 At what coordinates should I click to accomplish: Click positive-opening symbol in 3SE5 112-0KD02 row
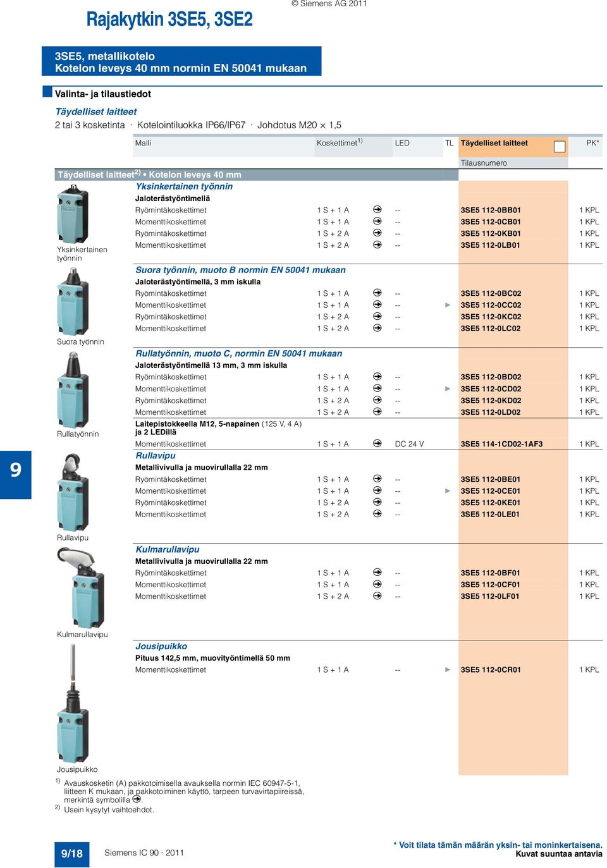coord(377,400)
